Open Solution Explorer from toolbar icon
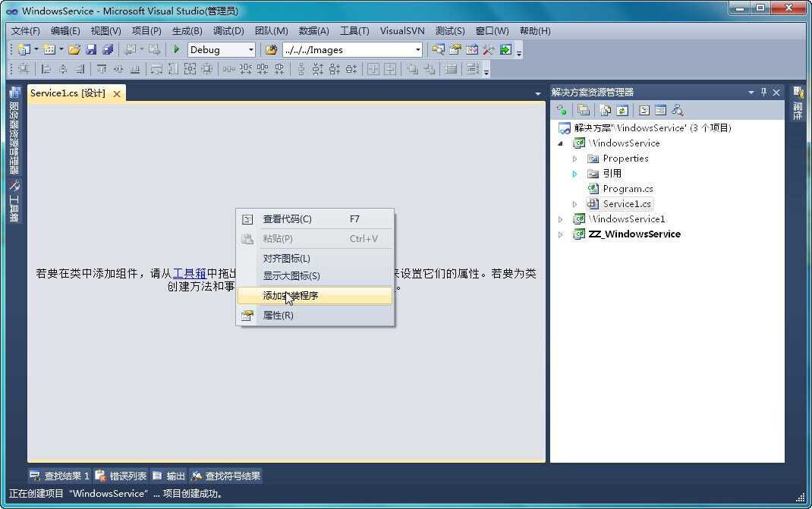The height and width of the screenshot is (509, 812). pos(438,50)
